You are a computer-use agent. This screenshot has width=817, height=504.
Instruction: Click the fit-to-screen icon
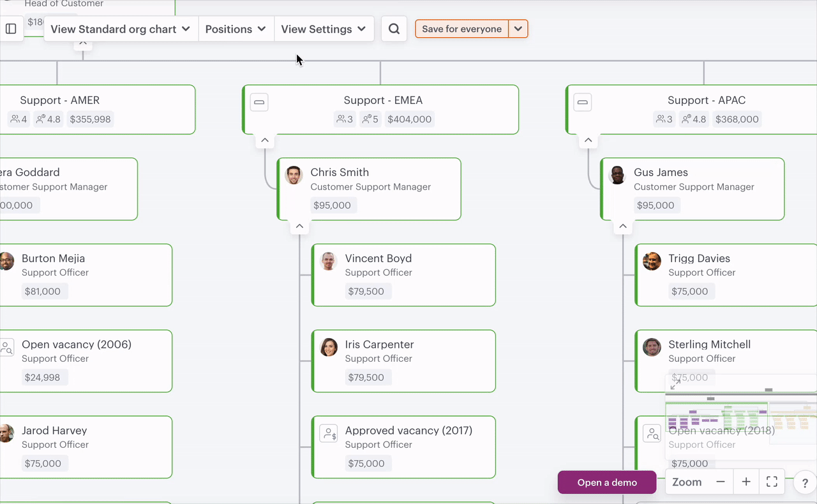772,482
